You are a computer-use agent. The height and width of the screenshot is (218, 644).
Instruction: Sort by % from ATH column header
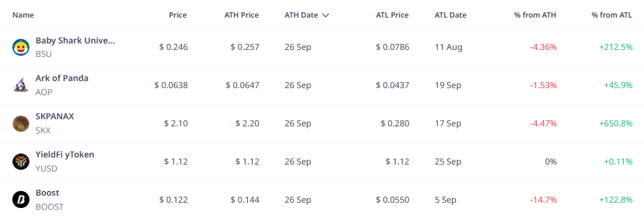tap(535, 15)
